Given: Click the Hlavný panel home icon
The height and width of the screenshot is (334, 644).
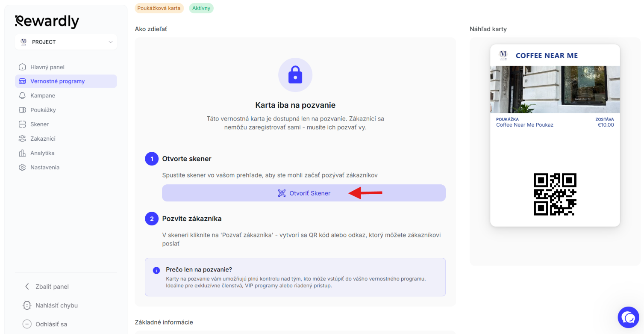Looking at the screenshot, I should coord(22,67).
